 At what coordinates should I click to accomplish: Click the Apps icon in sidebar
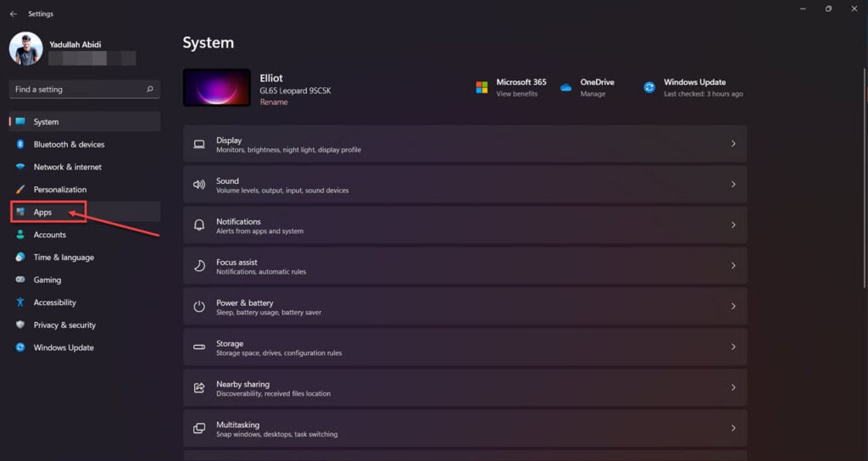[20, 212]
